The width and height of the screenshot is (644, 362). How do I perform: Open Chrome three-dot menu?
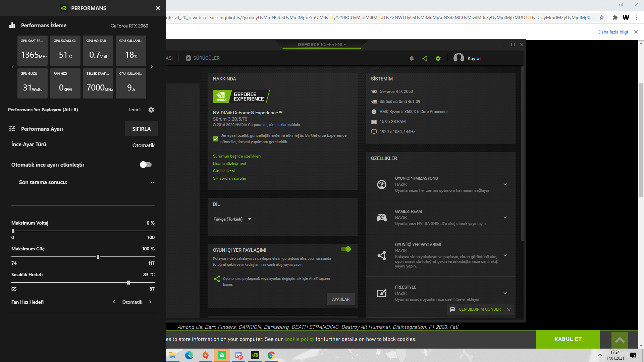pos(637,17)
